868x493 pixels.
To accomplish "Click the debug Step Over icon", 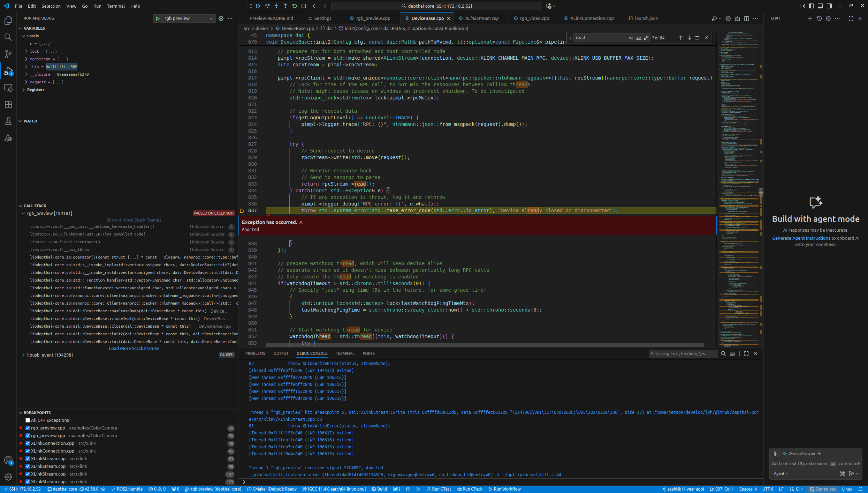I will click(267, 6).
